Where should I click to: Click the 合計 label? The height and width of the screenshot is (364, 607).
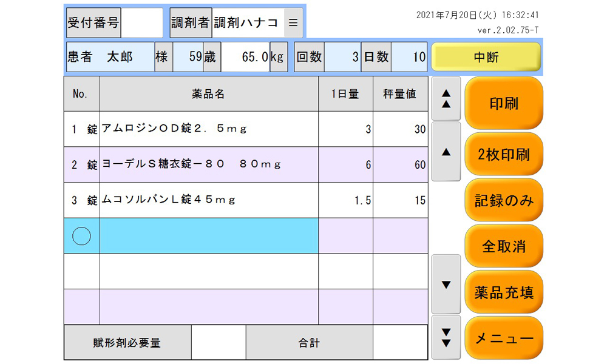(x=310, y=342)
